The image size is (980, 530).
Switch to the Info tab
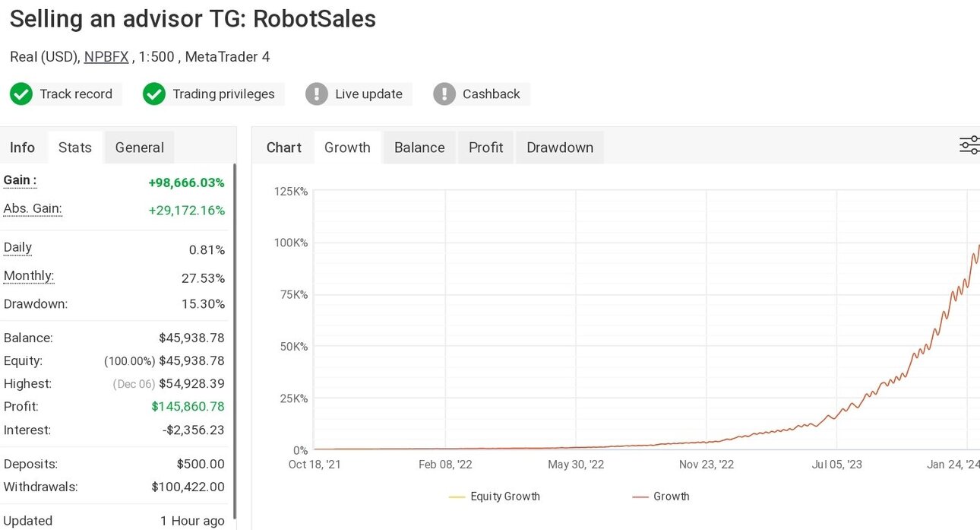22,148
